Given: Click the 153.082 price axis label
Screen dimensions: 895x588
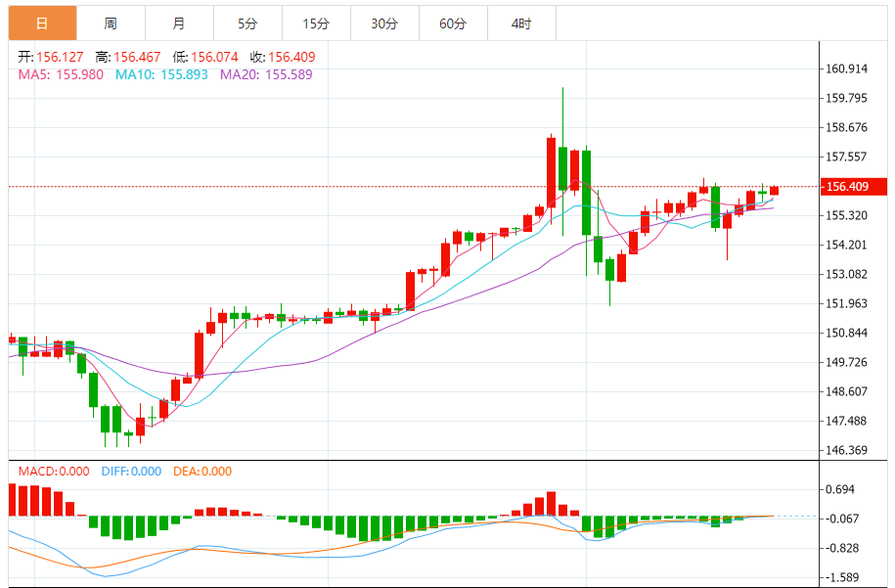Looking at the screenshot, I should point(846,275).
